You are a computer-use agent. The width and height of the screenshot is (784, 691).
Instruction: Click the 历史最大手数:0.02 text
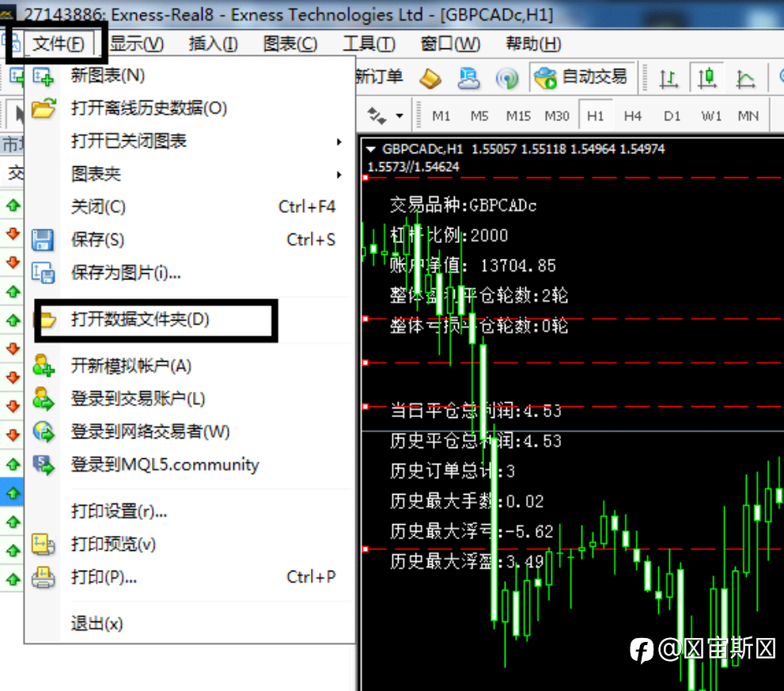point(467,501)
